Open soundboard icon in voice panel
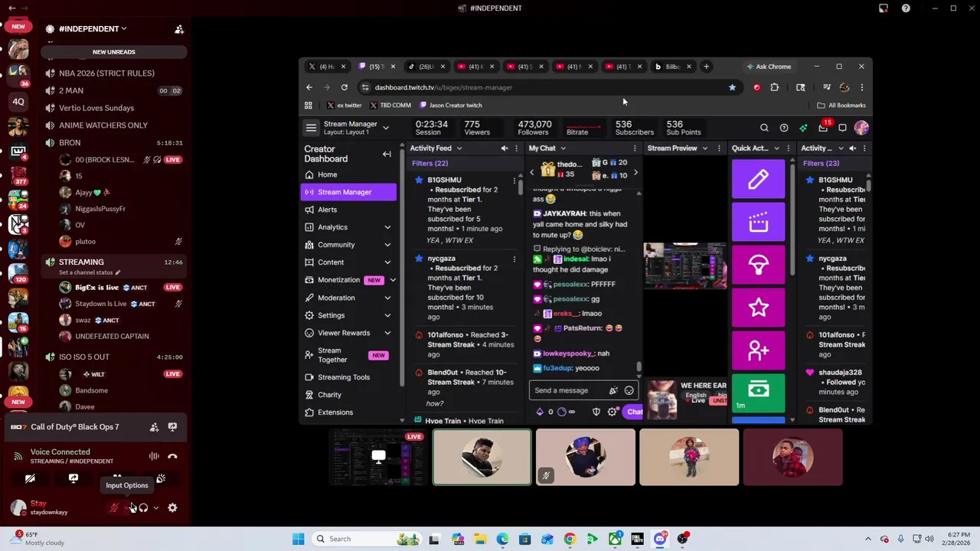This screenshot has width=980, height=551. tap(161, 479)
